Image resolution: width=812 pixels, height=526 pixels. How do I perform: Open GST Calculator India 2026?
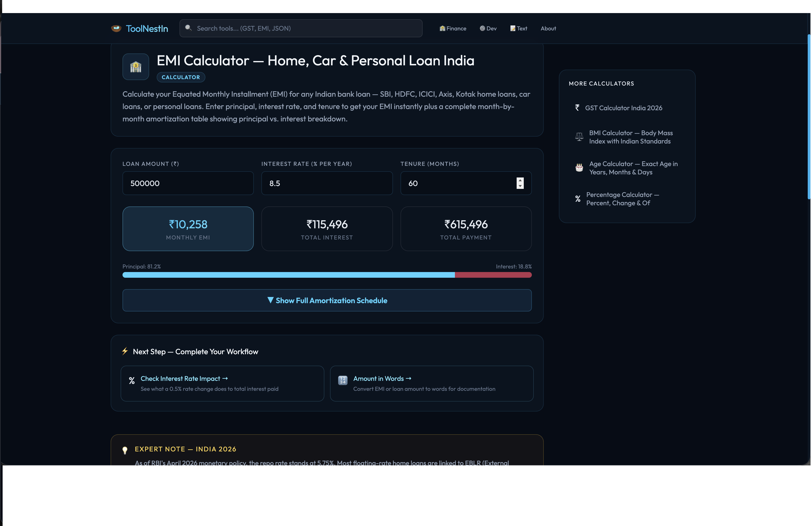tap(624, 108)
